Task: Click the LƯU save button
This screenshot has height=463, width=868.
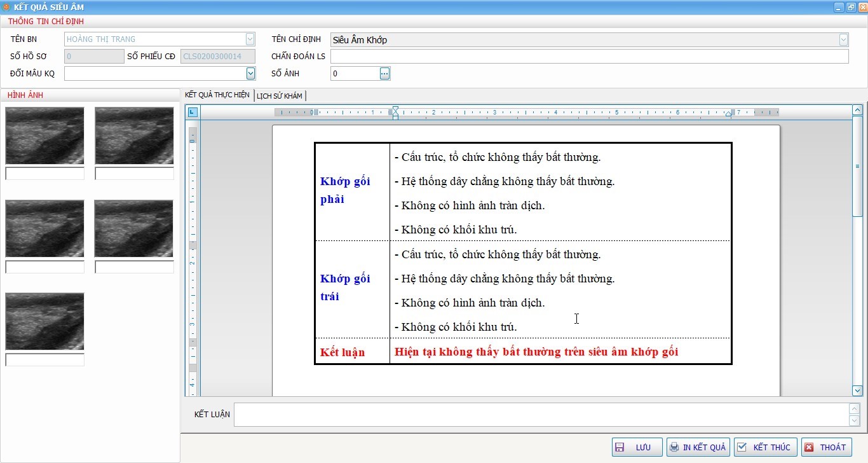Action: point(637,447)
